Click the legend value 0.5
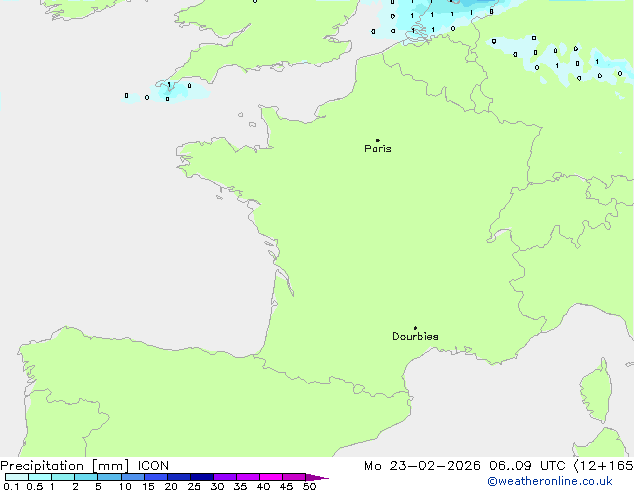634x490 pixels. coord(34,486)
